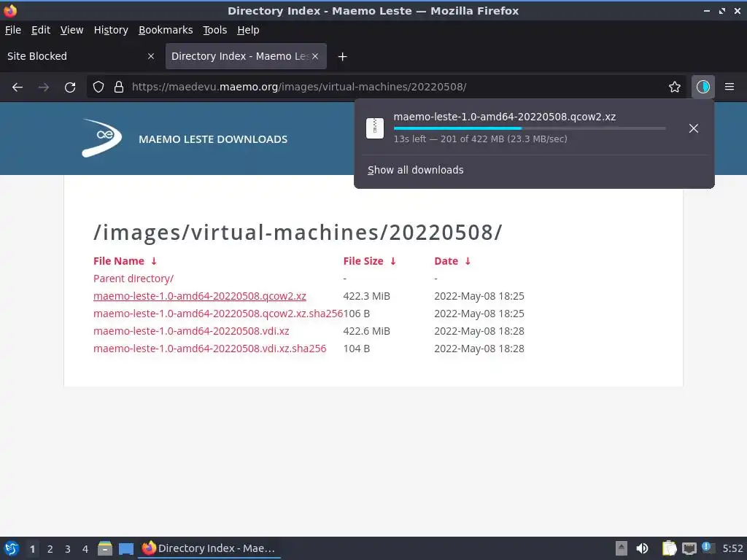Click the archive file icon in downloads
Viewport: 747px width, 560px height.
375,128
